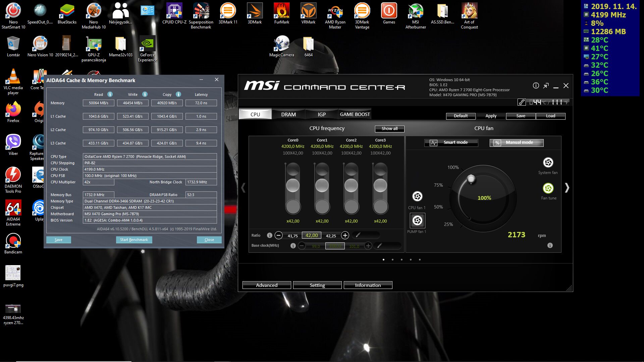Click the Ratio info icon
This screenshot has height=362, width=644.
coord(269,235)
